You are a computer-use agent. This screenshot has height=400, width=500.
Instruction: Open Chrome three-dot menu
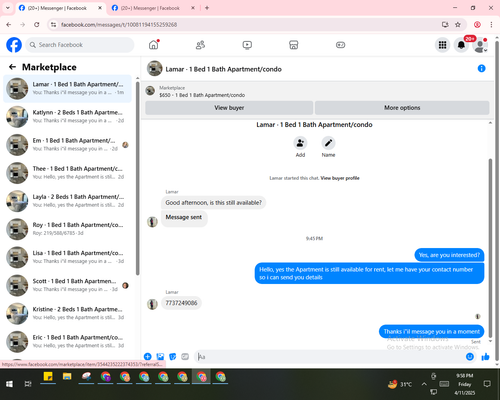tap(491, 24)
